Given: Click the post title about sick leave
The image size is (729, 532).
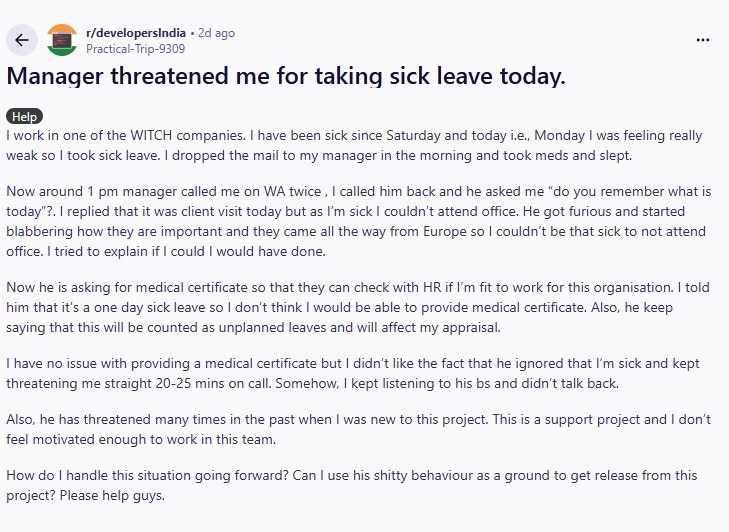Looking at the screenshot, I should tap(285, 77).
